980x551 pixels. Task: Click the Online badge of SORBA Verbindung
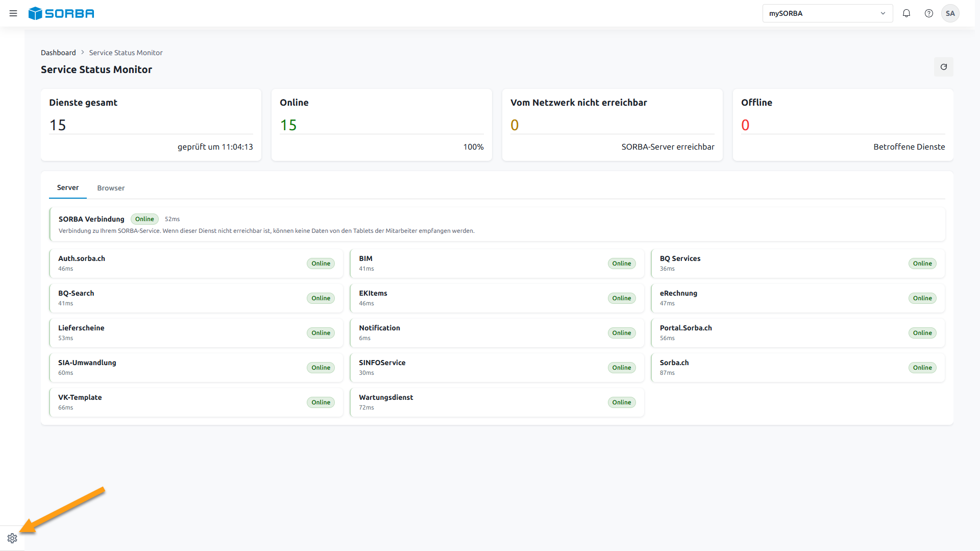click(x=144, y=219)
